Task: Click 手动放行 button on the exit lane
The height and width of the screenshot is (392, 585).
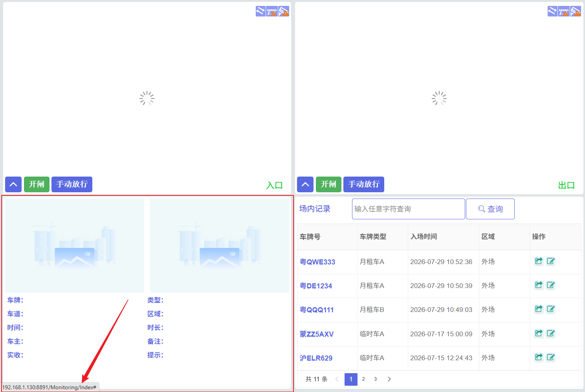Action: click(x=364, y=184)
